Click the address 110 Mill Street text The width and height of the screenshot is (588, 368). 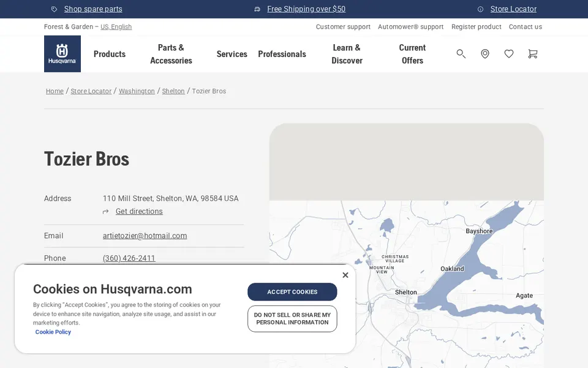(x=171, y=199)
